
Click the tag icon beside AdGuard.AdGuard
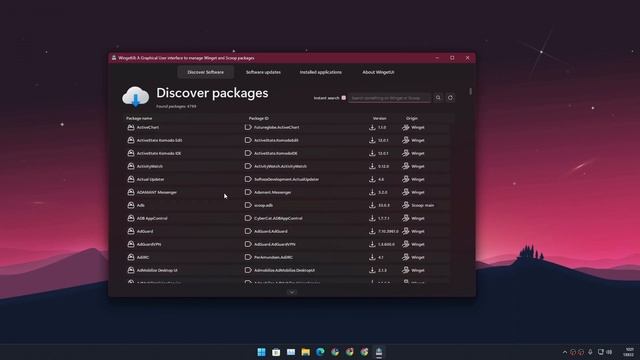(248, 231)
